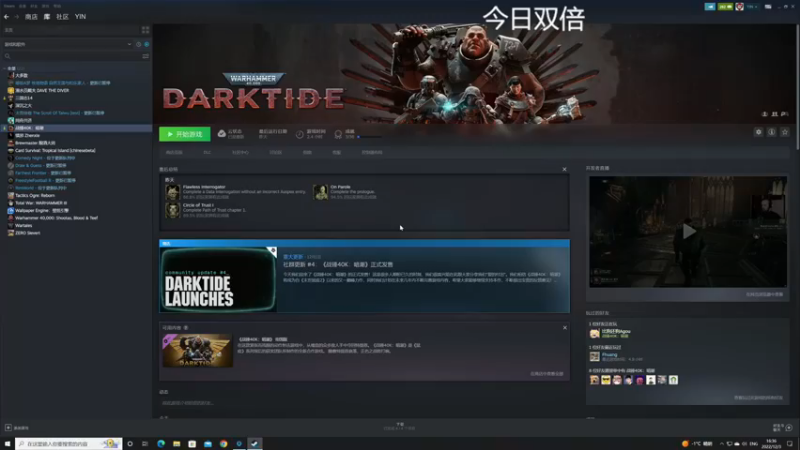The image size is (800, 450).
Task: Toggle library grid view icon
Action: (x=145, y=30)
